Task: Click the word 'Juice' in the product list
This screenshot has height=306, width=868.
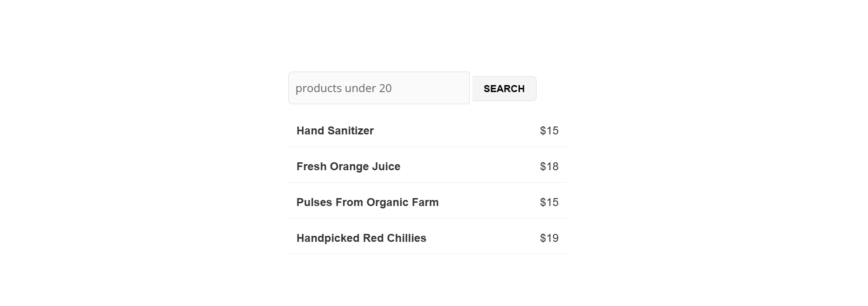Action: [385, 166]
